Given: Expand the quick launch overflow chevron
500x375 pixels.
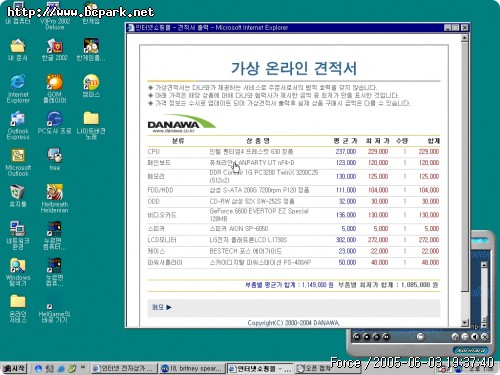Looking at the screenshot, I should (83, 367).
